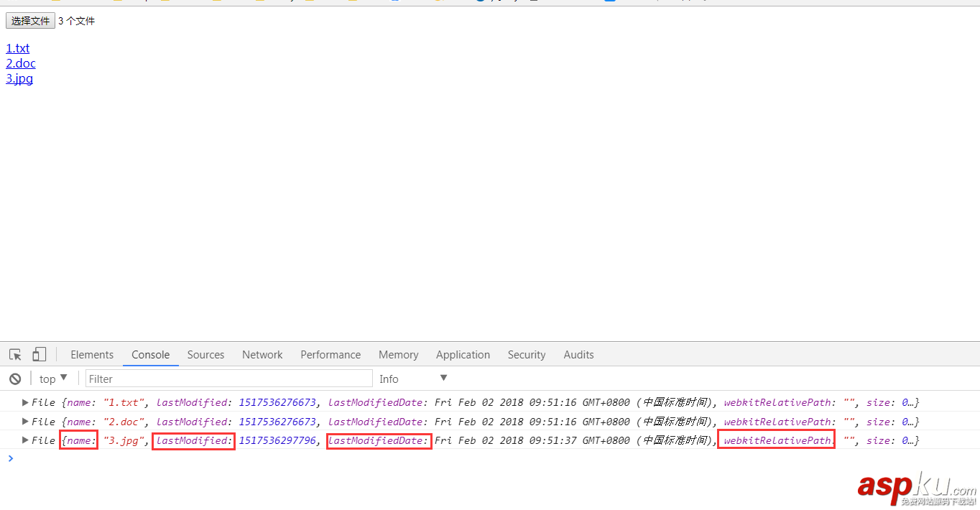The image size is (980, 510).
Task: Switch to the Audits tab
Action: [x=578, y=355]
